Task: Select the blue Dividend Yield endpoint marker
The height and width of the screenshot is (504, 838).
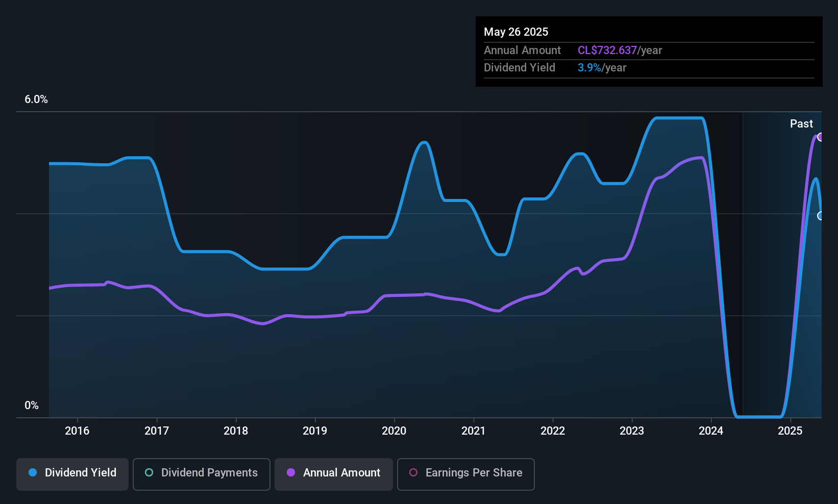Action: (x=820, y=216)
